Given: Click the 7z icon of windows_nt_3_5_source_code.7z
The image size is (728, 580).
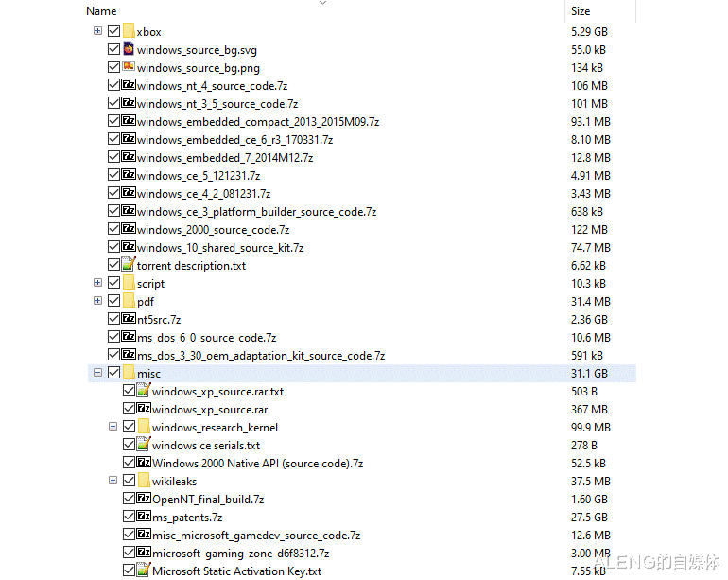Looking at the screenshot, I should click(x=129, y=103).
